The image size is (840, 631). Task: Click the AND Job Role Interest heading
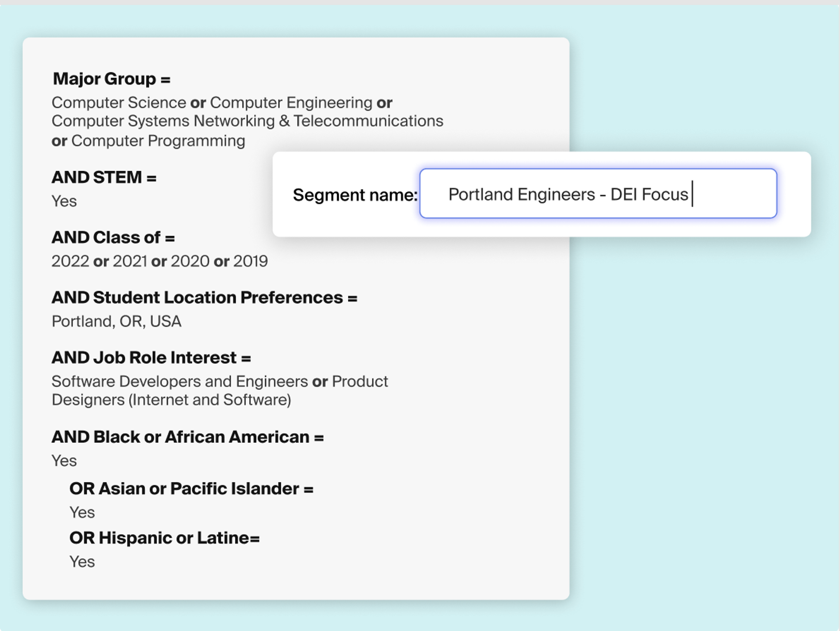pos(151,358)
